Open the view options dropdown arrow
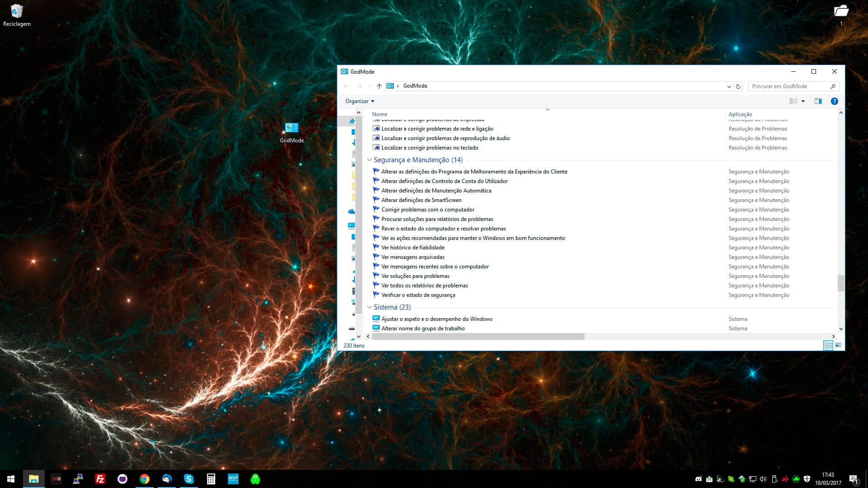Screen dimensions: 868x488 click(803, 101)
